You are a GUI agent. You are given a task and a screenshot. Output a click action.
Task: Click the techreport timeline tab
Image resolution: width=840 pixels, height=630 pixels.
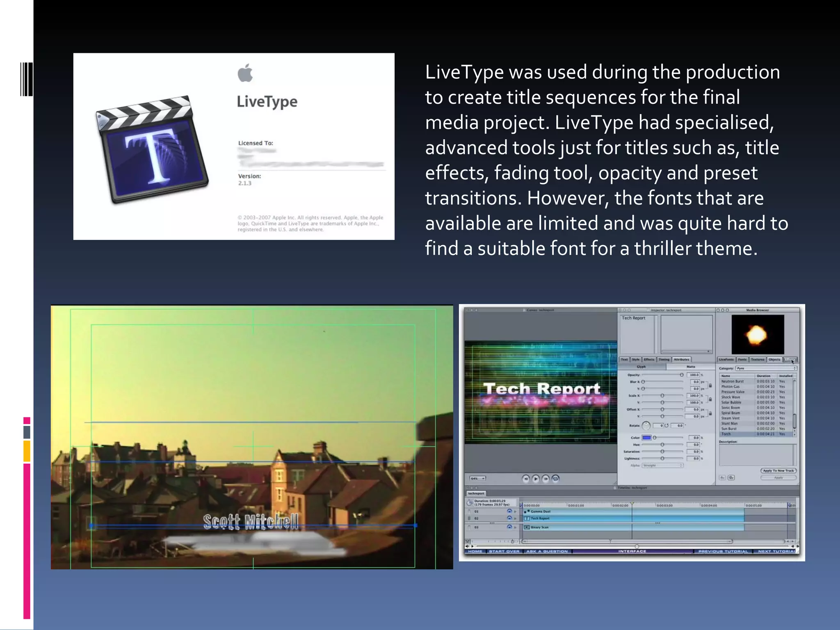(x=476, y=493)
